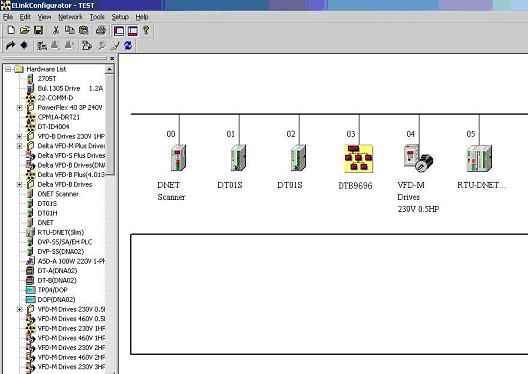The image size is (528, 374).
Task: Toggle the left panel view button
Action: [x=119, y=31]
